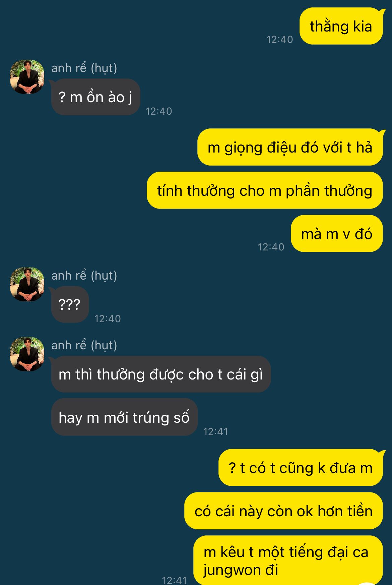Tap the avatar beside 'm thì thưởng được cho t cái gì'
The image size is (392, 585).
click(27, 354)
